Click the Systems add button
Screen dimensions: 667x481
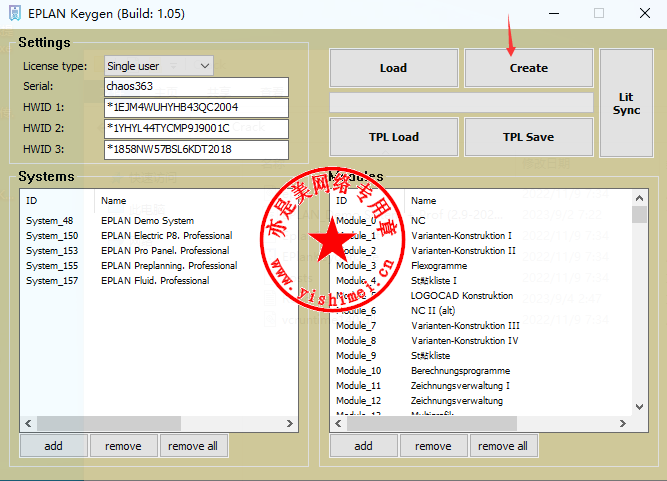54,446
